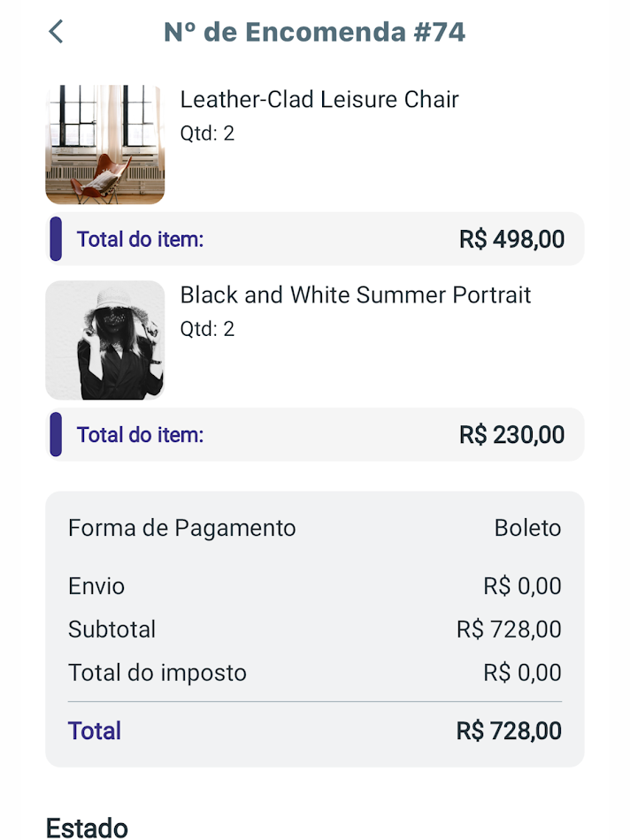This screenshot has height=840, width=630.
Task: Select the Leather-Clad Leisure Chair title
Action: click(x=319, y=99)
